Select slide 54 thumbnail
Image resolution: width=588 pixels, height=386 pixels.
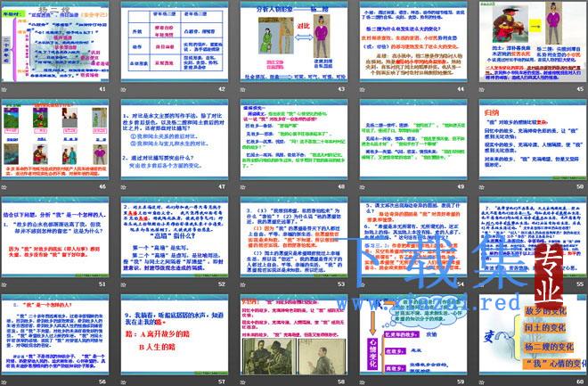tap(413, 237)
